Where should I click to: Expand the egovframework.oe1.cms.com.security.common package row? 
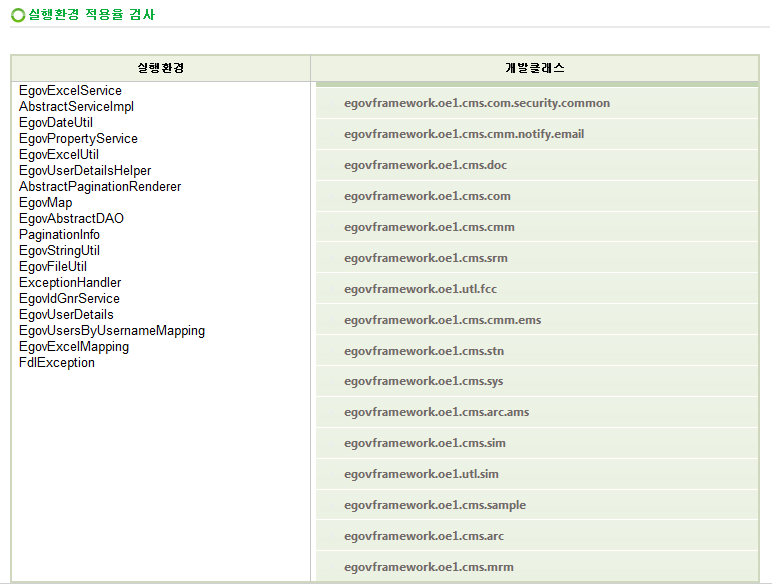click(476, 103)
